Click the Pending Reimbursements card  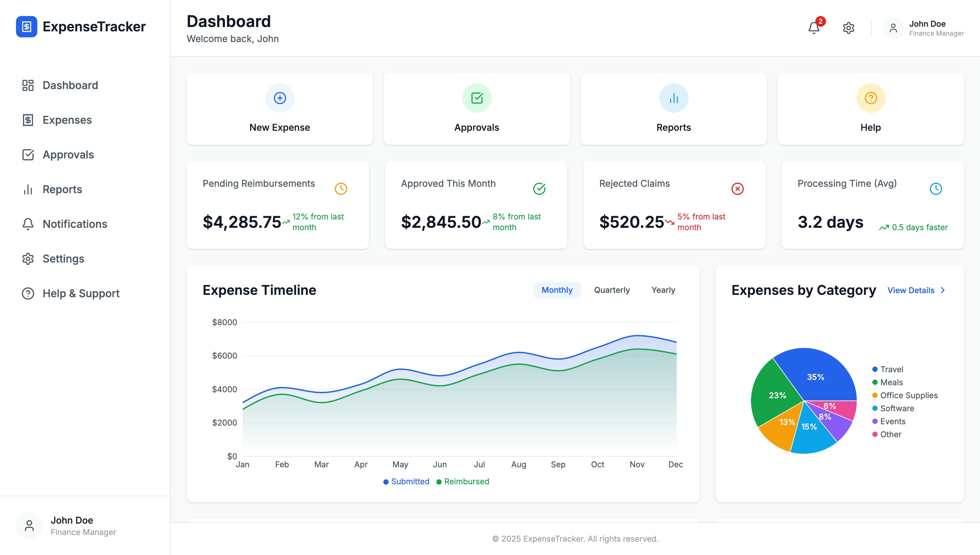pos(277,205)
